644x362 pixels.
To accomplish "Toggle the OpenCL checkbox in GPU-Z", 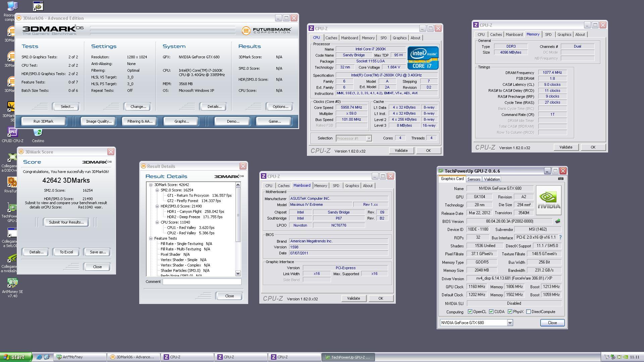I will [x=470, y=312].
